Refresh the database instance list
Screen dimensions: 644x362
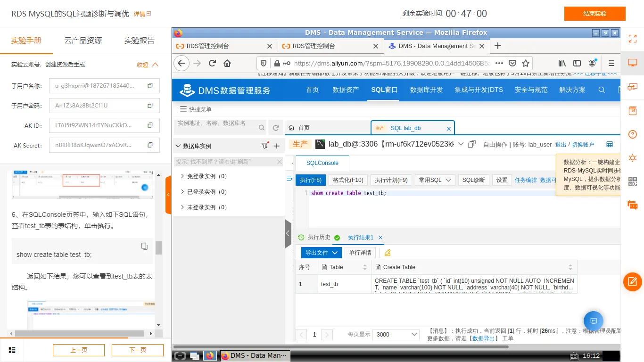[x=276, y=128]
